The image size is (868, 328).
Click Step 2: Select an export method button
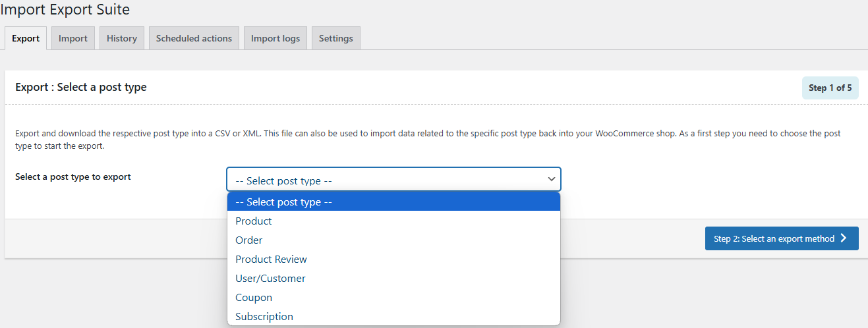pos(782,238)
